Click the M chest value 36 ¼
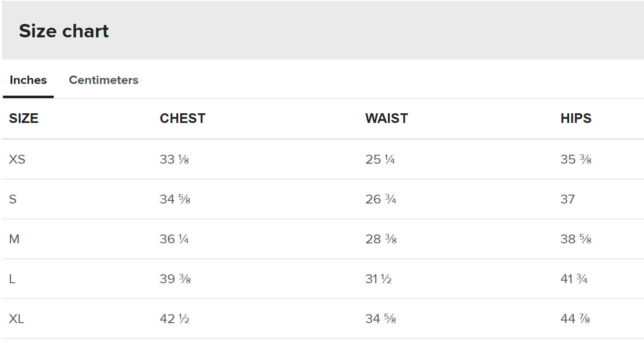Viewport: 644px width, 357px height. pyautogui.click(x=174, y=239)
